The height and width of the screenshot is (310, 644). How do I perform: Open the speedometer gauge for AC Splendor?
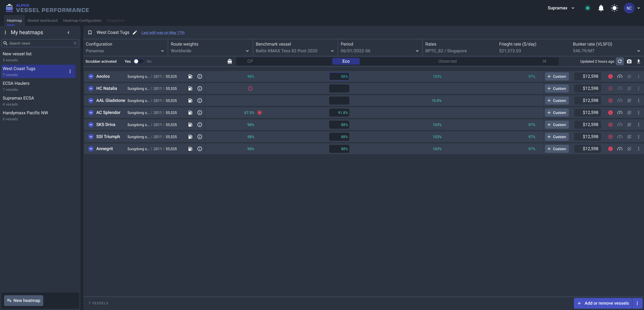620,113
